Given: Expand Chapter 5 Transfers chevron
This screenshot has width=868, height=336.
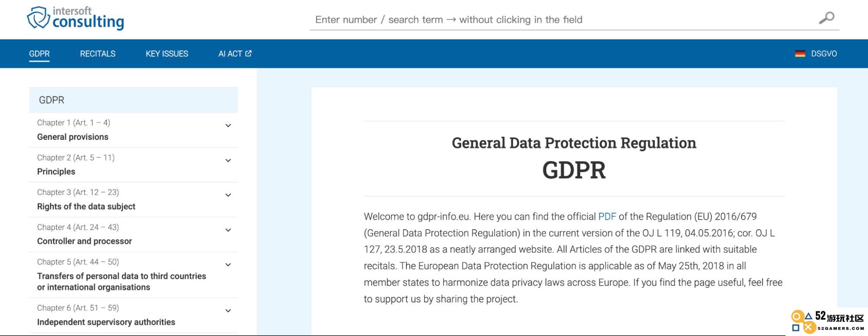Looking at the screenshot, I should click(228, 265).
